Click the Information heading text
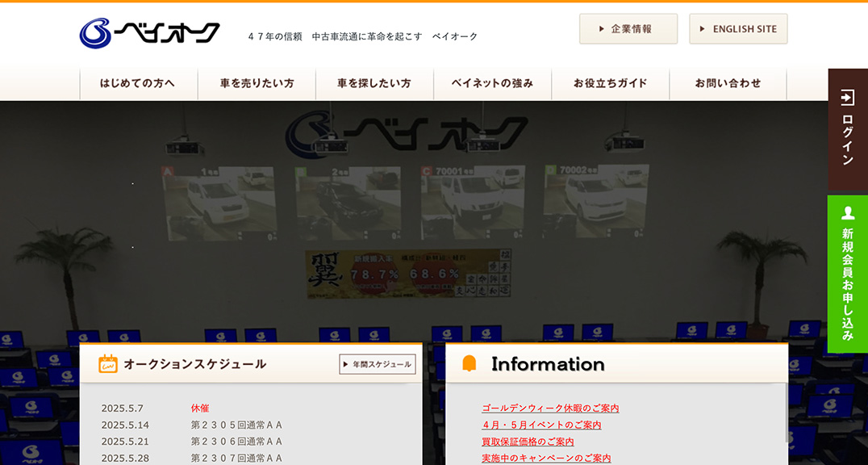 pos(548,364)
